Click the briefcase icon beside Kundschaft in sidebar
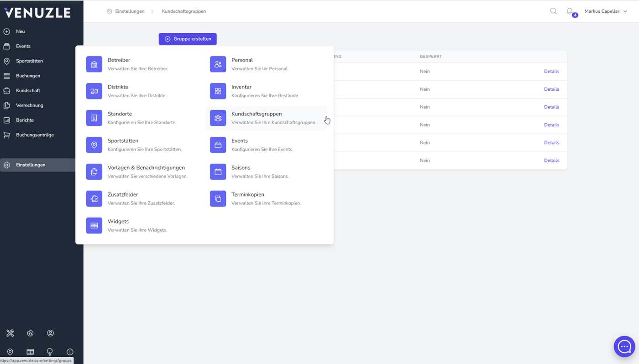639x364 pixels. [7, 91]
